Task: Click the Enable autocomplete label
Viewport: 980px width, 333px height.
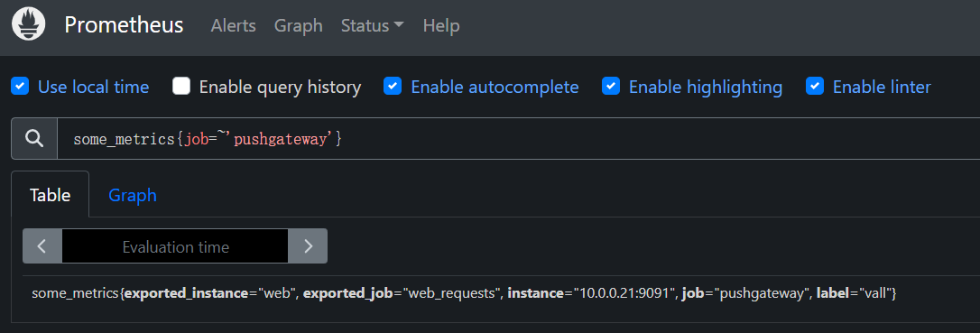Action: 495,87
